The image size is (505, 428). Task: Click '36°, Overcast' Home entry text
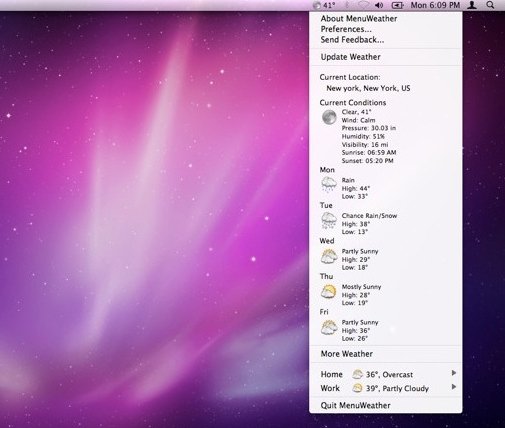pyautogui.click(x=389, y=375)
